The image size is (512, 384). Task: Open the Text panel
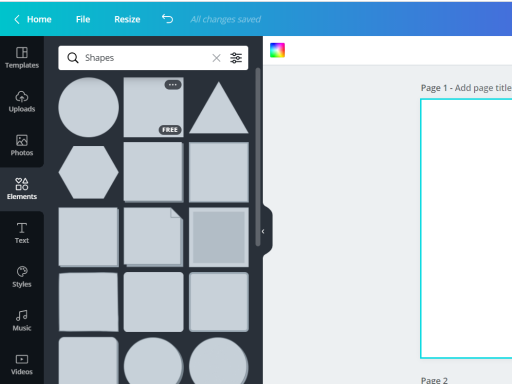22,233
